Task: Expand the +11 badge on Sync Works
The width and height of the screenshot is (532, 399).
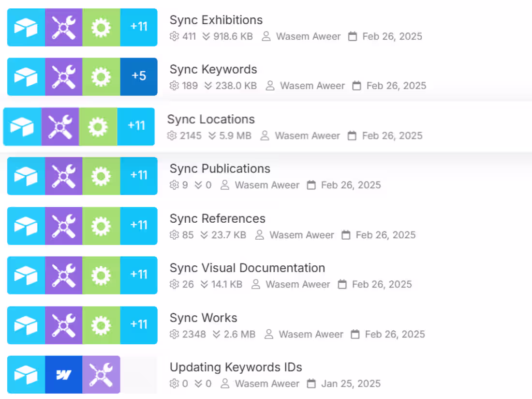Action: click(x=139, y=325)
